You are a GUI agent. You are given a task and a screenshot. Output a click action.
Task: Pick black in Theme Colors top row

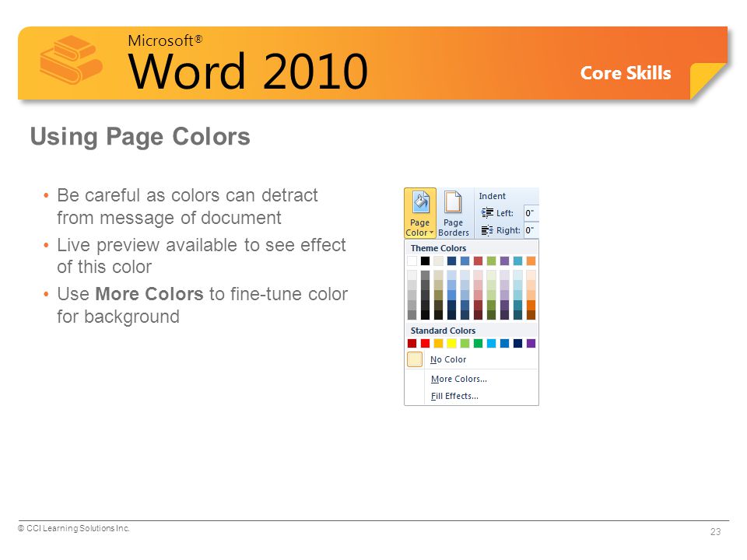(x=426, y=261)
